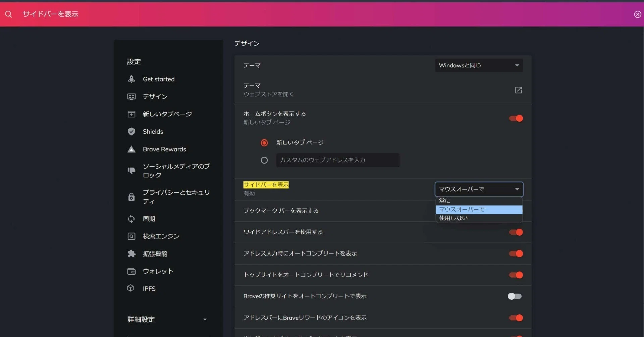Click the 拡張機能 puzzle icon
The image size is (644, 337).
(x=131, y=254)
